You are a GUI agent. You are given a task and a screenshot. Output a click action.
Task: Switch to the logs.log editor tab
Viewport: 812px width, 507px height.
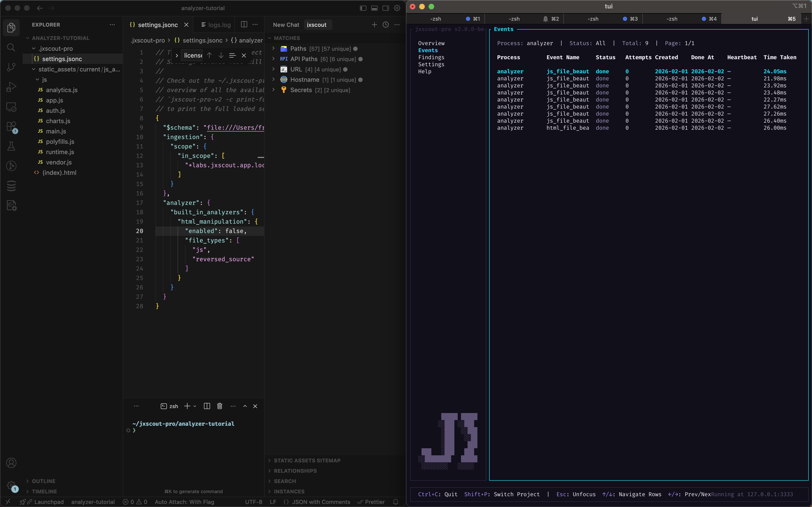216,25
